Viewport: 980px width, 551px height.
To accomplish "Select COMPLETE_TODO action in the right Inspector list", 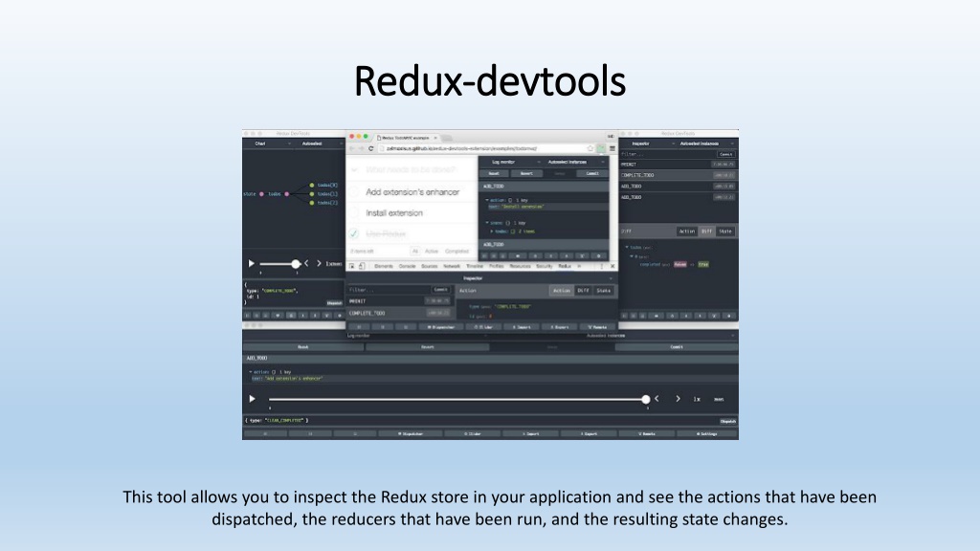I will pyautogui.click(x=679, y=175).
